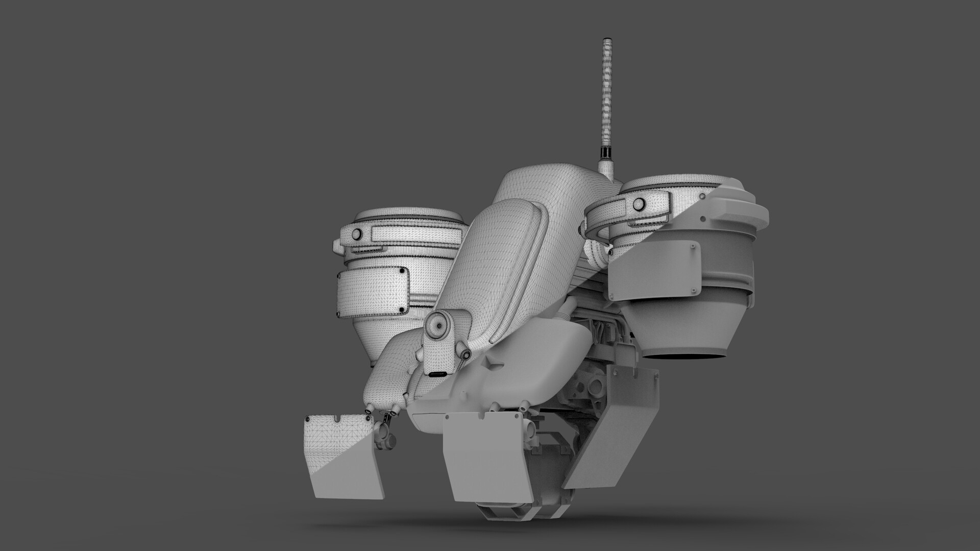Screen dimensions: 980x551
Task: Click the antenna at the top
Action: coord(607,92)
